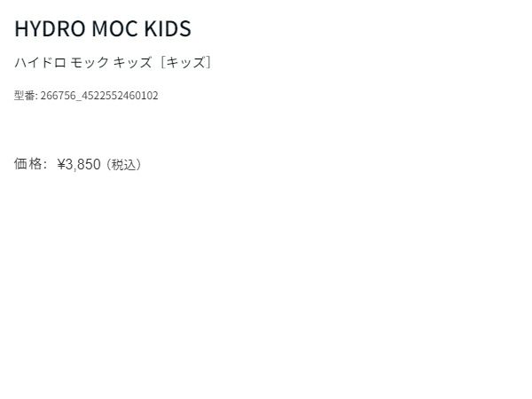This screenshot has height=399, width=532.
Task: Click the yen symbol before the price
Action: pos(62,164)
